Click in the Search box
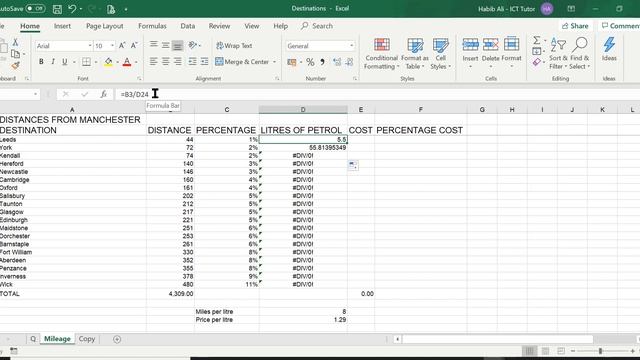Screen dimensions: 640x360 [x=317, y=26]
